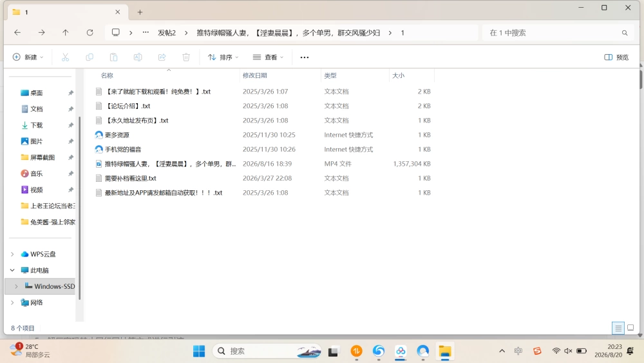This screenshot has width=644, height=363.
Task: Sort by 类型 column header
Action: [330, 75]
